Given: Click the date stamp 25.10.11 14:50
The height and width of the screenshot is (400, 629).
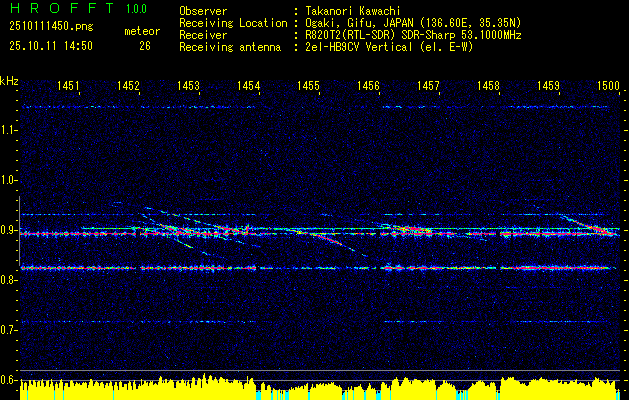Looking at the screenshot, I should tap(51, 46).
